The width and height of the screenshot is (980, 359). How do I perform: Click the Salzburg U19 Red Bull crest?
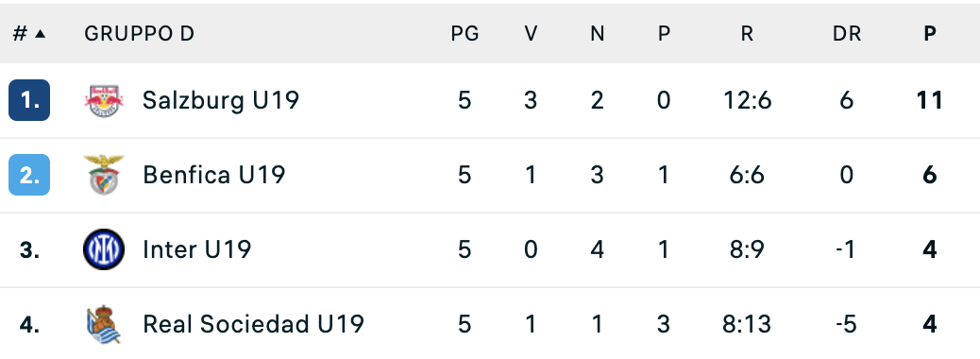[104, 100]
